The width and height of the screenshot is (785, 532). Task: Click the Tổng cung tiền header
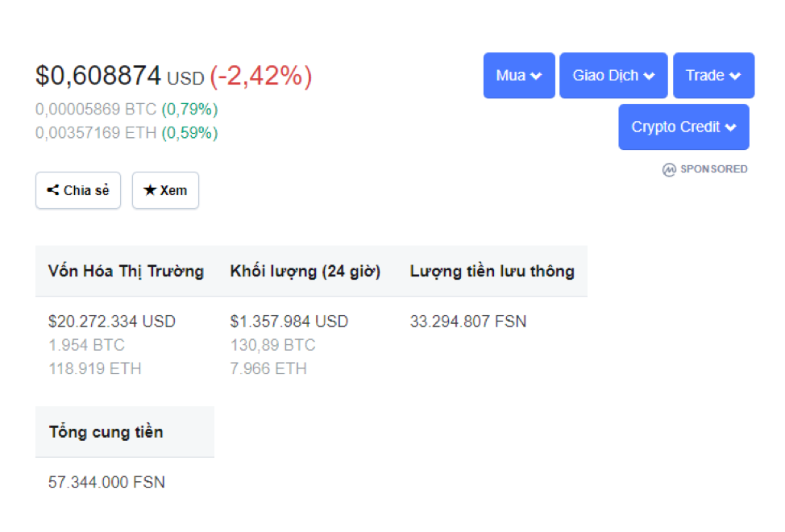(106, 432)
